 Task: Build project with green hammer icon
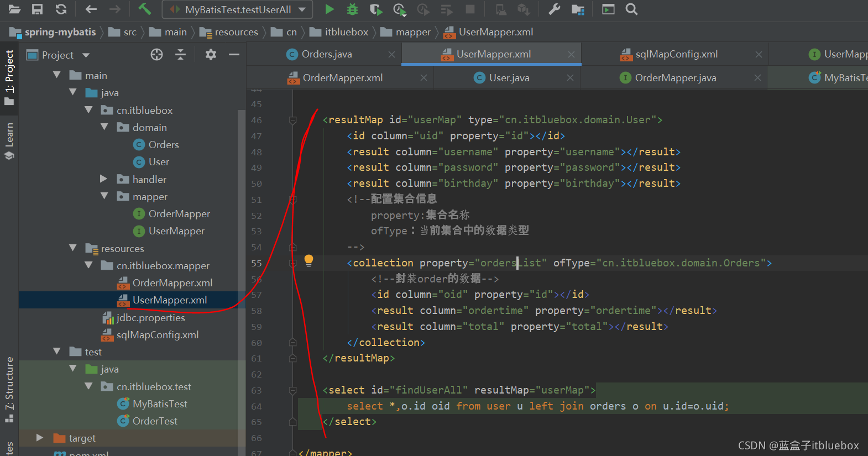pos(144,9)
